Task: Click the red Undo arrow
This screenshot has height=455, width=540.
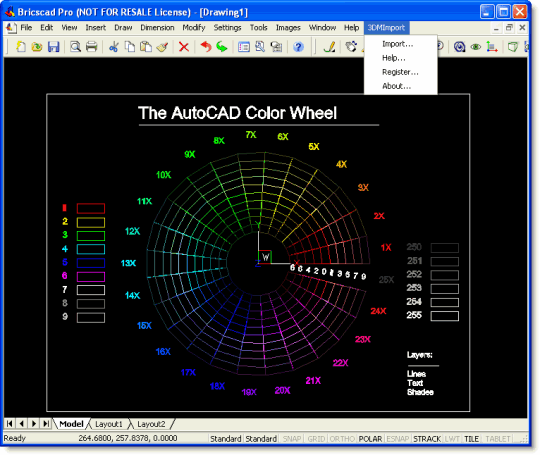Action: 206,46
